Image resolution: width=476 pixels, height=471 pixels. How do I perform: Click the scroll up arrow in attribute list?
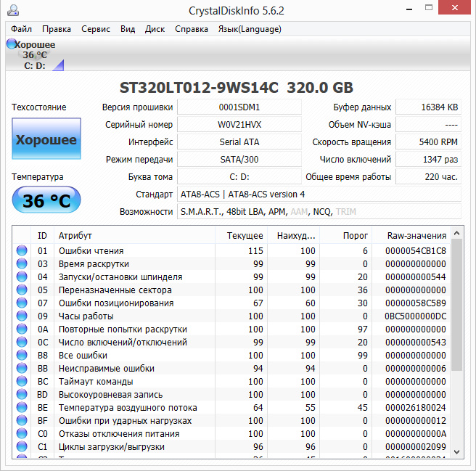click(456, 233)
